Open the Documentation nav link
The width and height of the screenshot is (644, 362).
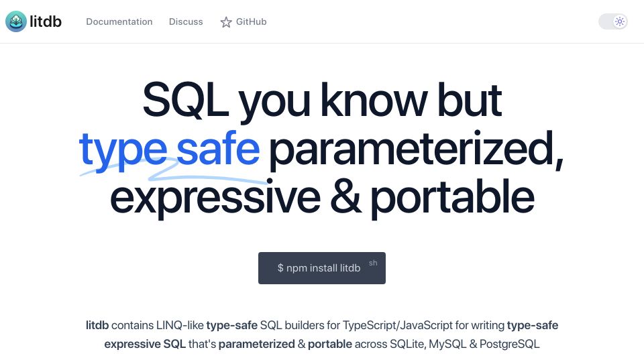coord(119,21)
